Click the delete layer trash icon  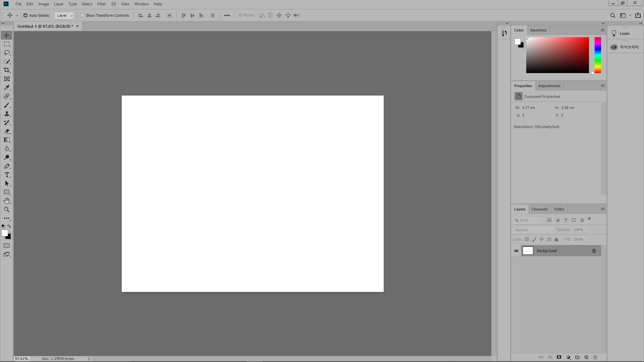point(595,357)
